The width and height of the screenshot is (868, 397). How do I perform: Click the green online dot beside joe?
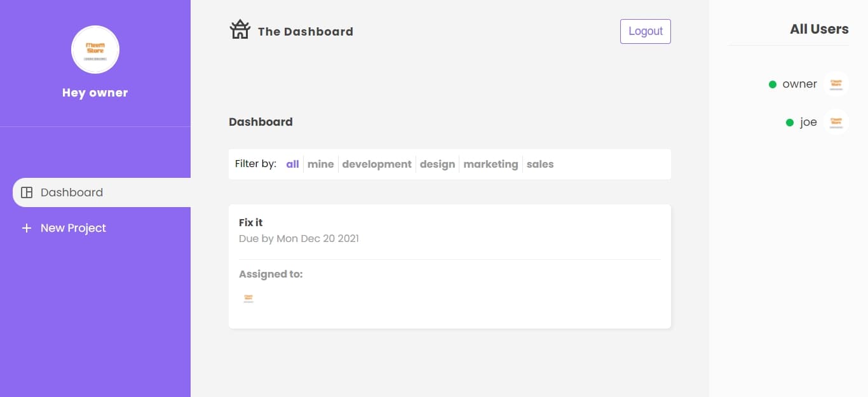(x=790, y=122)
